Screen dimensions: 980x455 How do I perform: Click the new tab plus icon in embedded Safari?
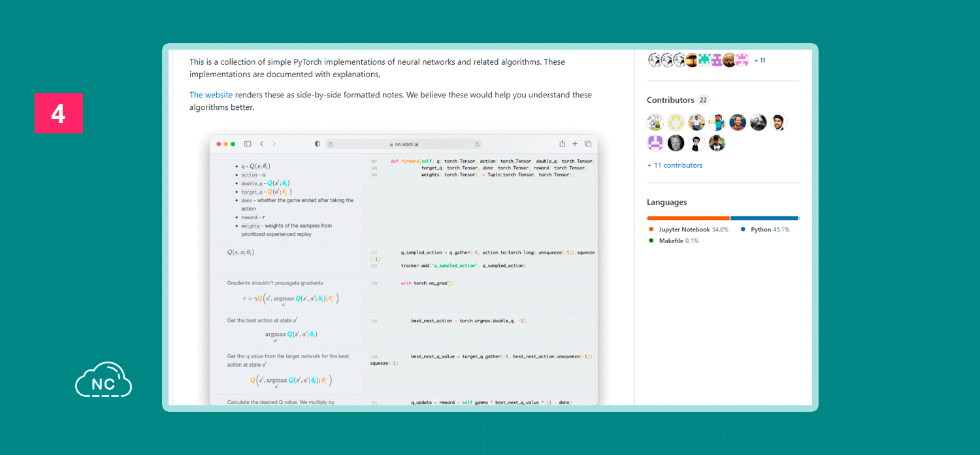click(x=575, y=144)
